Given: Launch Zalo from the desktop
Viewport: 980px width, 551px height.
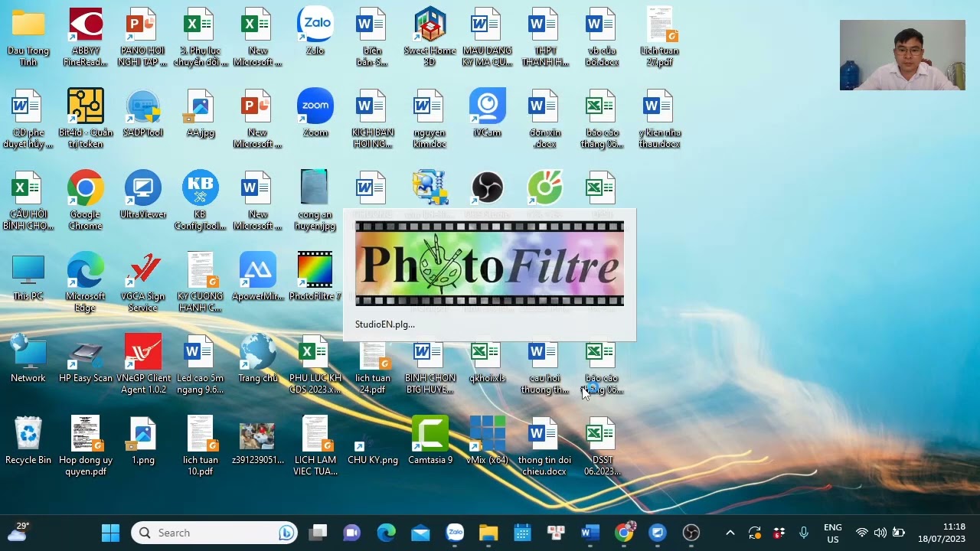Looking at the screenshot, I should click(x=315, y=31).
